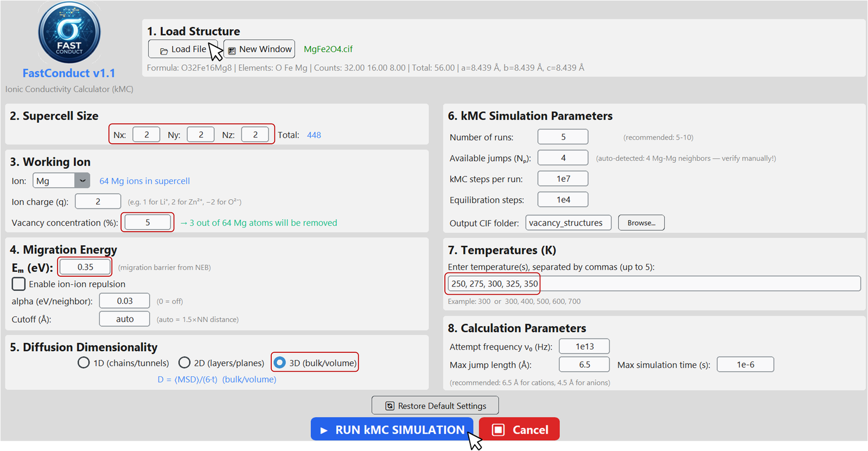Screen dimensions: 868x451
Task: Click the Nx supercell field
Action: coord(146,135)
